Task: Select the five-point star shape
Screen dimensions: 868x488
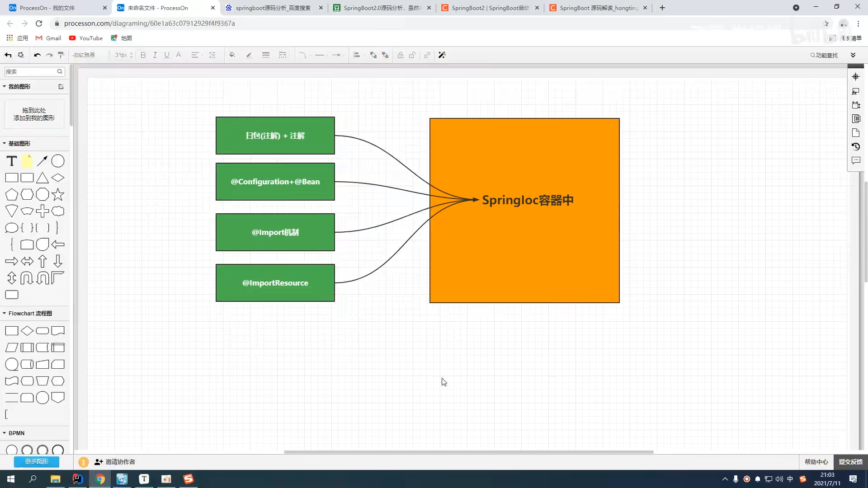Action: point(58,194)
